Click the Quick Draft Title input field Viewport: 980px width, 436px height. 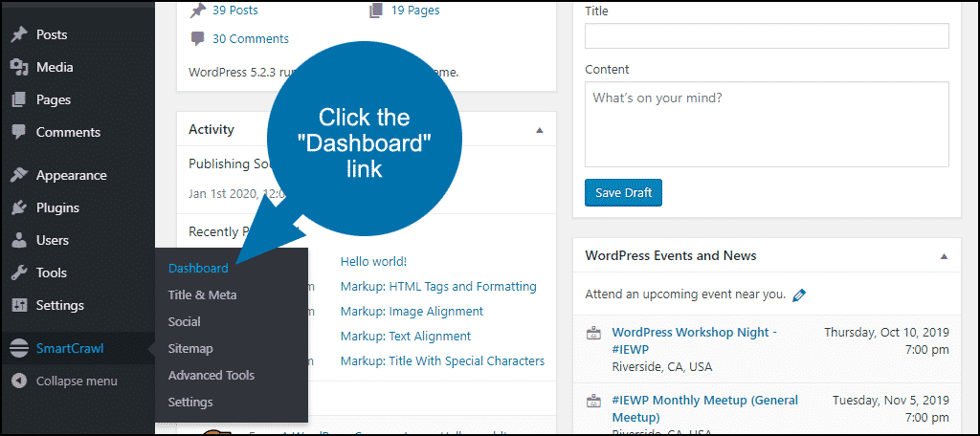(767, 36)
